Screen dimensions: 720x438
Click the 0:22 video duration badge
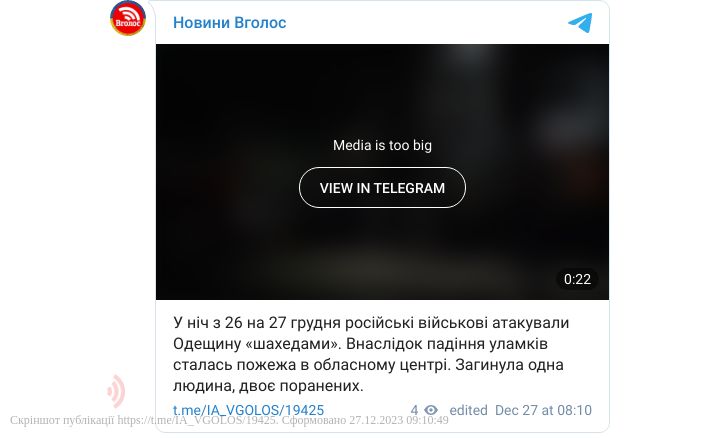pos(577,279)
